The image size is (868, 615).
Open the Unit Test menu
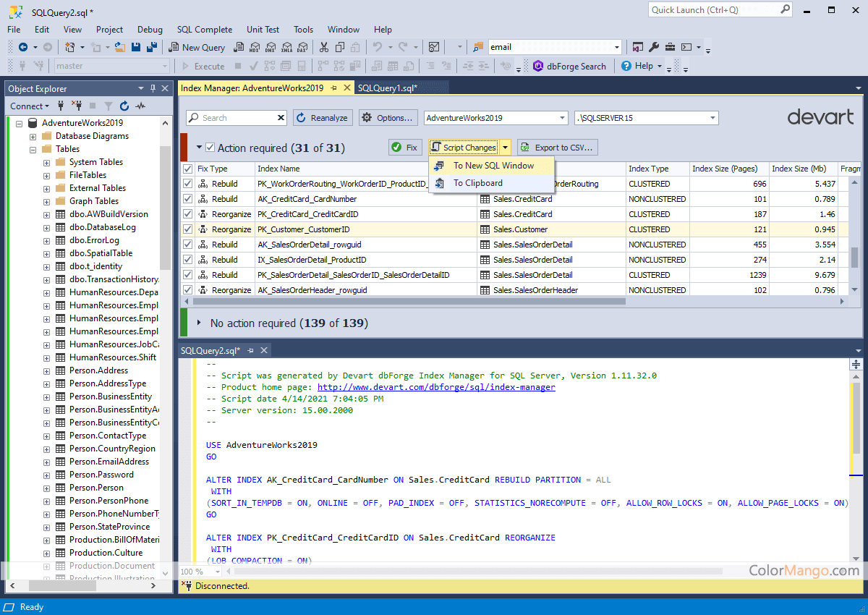(263, 30)
